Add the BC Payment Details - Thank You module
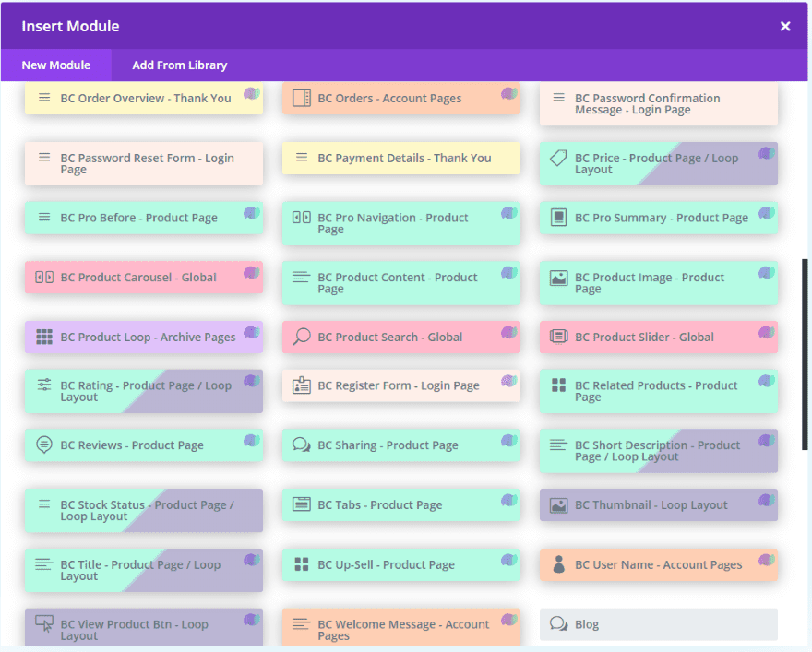The image size is (812, 652). (x=400, y=159)
